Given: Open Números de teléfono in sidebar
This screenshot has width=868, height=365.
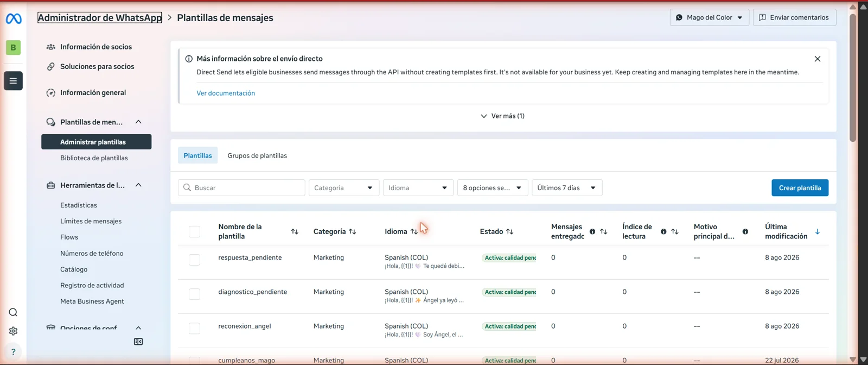Looking at the screenshot, I should (92, 253).
